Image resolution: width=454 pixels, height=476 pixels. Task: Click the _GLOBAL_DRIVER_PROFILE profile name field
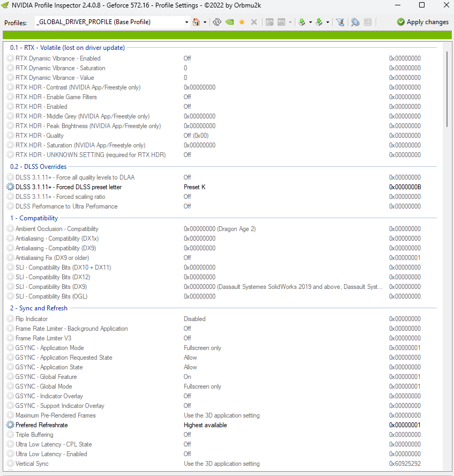coord(109,22)
